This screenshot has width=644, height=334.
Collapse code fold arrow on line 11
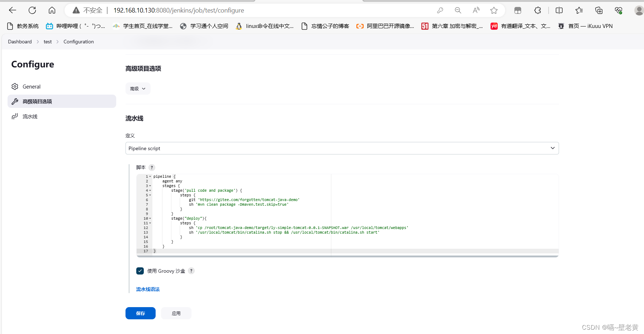150,223
